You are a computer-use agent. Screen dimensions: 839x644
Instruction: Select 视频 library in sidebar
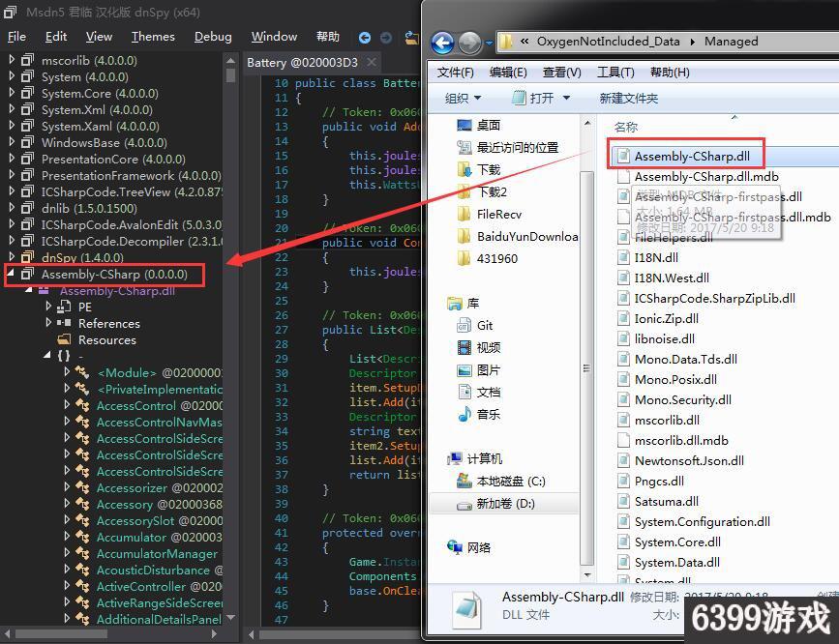[x=479, y=348]
